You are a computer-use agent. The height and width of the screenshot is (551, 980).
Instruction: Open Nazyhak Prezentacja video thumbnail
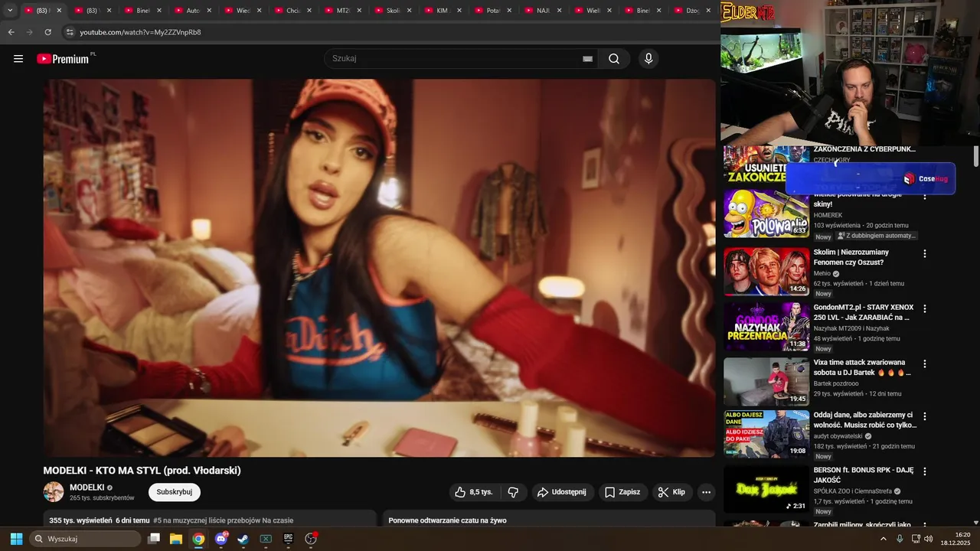coord(766,327)
